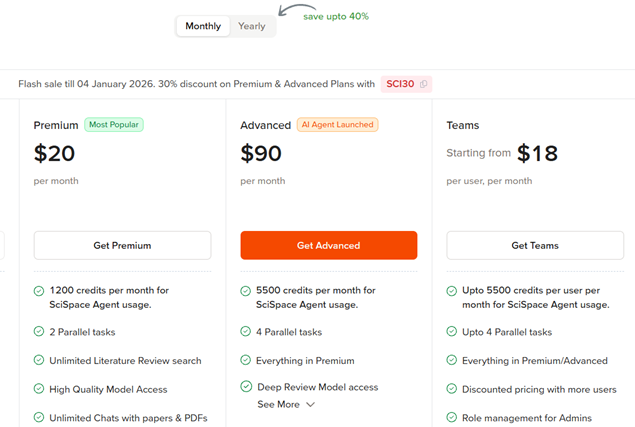Click checkmark beside High Quality Model Access
Image resolution: width=635 pixels, height=427 pixels.
point(39,389)
